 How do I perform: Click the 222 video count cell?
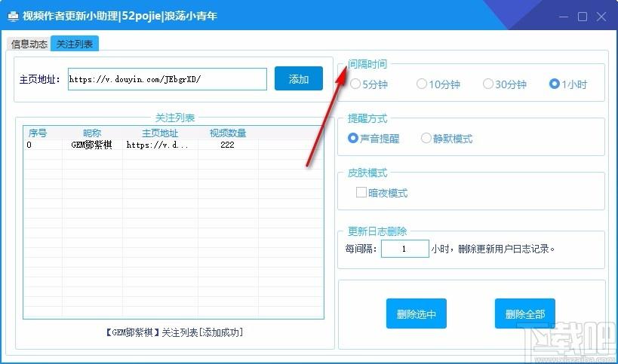point(227,145)
